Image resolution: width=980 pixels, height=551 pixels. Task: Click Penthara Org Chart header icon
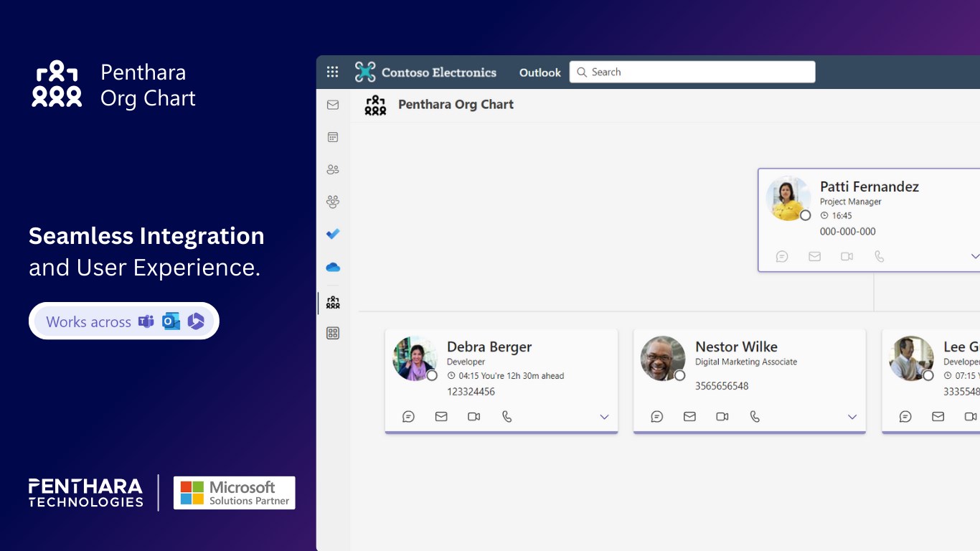click(375, 105)
